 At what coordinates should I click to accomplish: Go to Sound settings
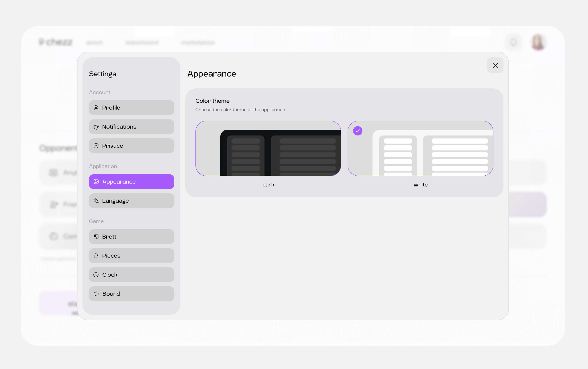tap(131, 294)
